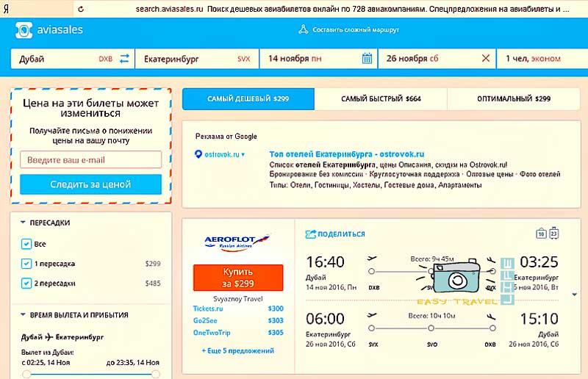
Task: Click Следить за ценой button
Action: (90, 184)
